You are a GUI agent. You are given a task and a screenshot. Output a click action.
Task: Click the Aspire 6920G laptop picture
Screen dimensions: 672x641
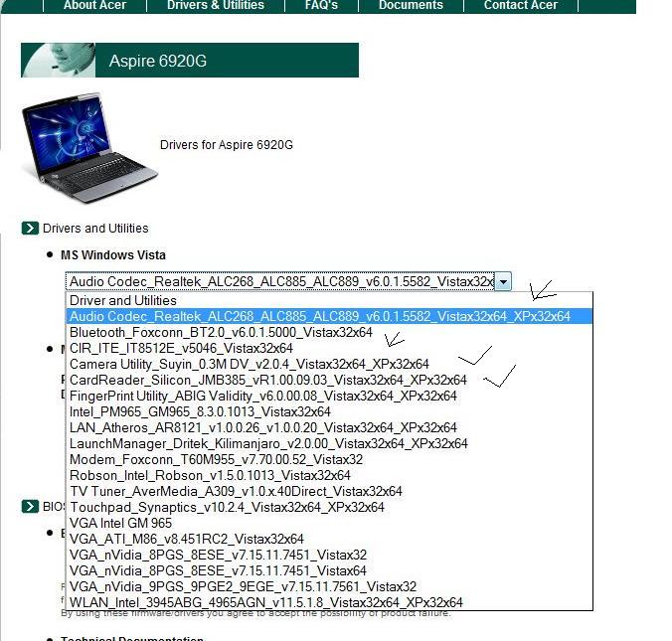coord(89,148)
